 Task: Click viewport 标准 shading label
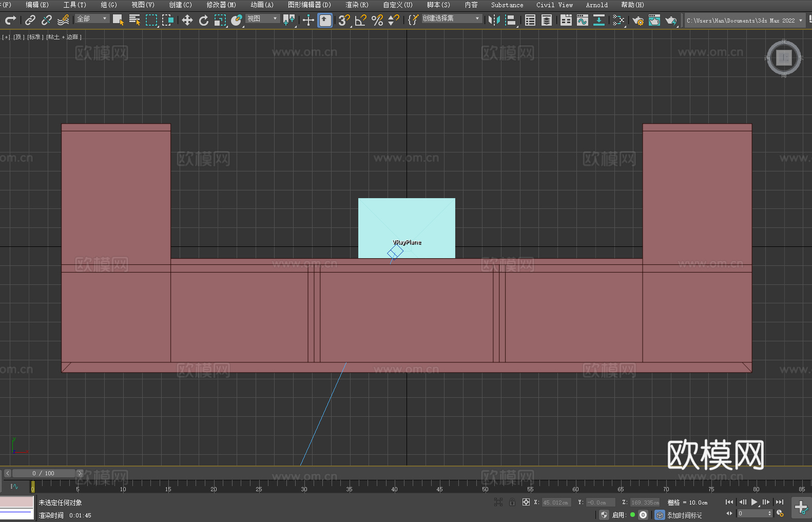[35, 37]
